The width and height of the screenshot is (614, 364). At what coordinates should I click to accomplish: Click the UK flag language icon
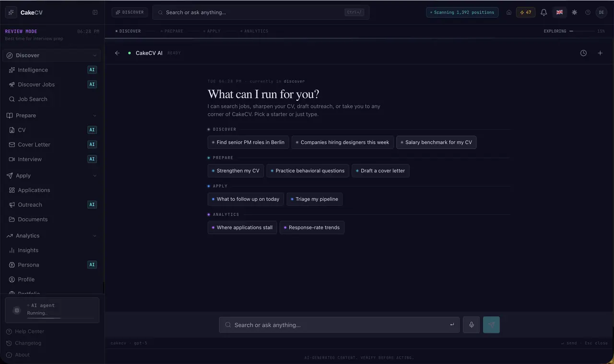click(x=559, y=12)
